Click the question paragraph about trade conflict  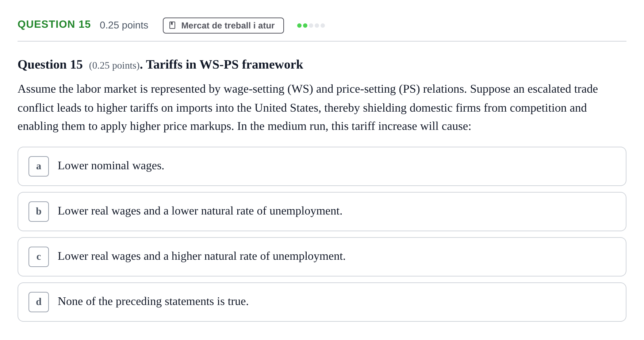coord(308,108)
